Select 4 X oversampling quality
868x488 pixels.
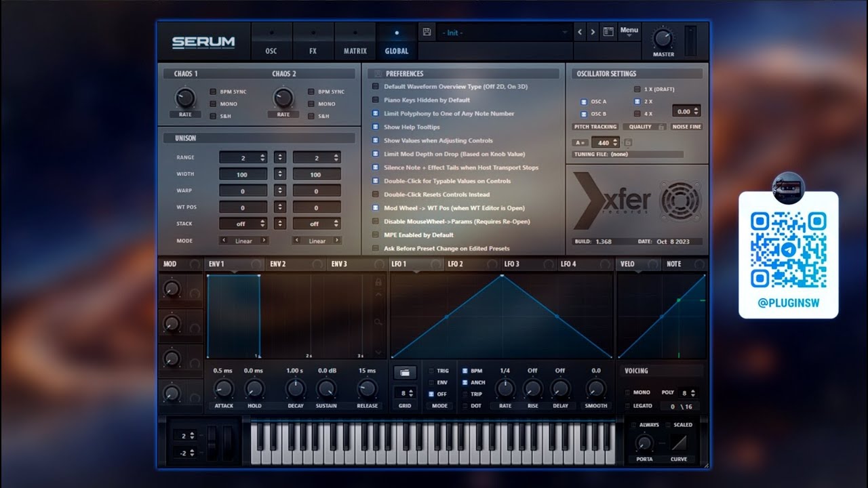coord(637,114)
